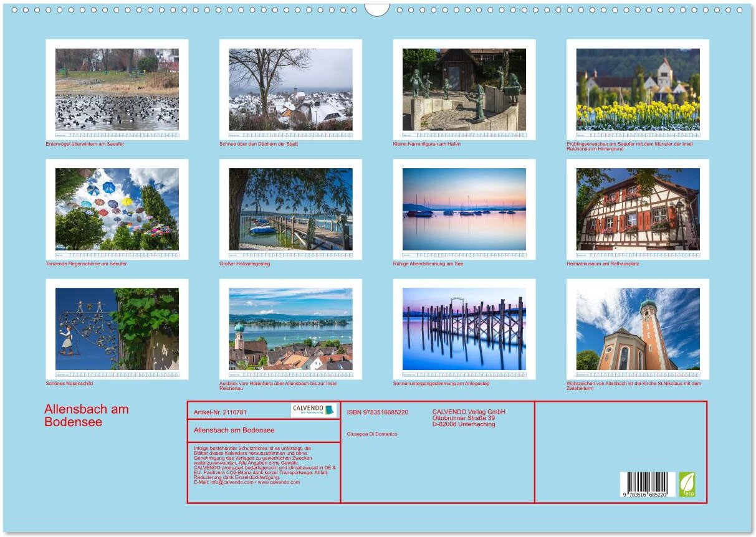The width and height of the screenshot is (756, 537).
Task: Select the jester figures fountain photo
Action: (464, 88)
